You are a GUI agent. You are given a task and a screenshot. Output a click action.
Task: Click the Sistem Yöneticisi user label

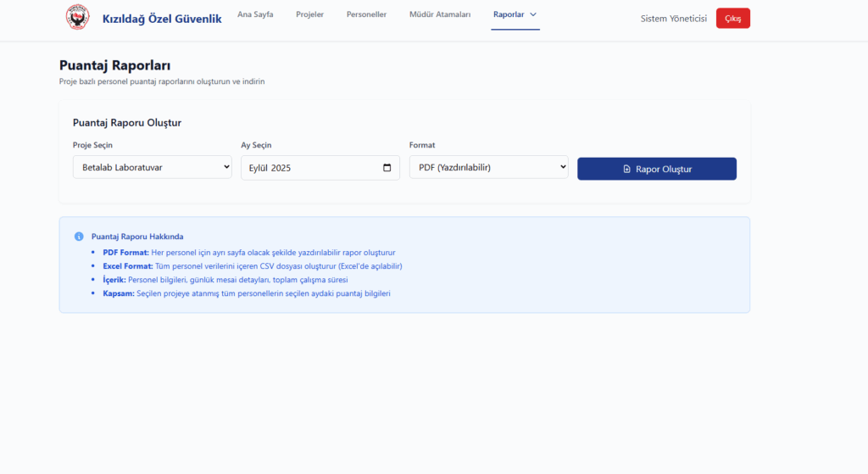[x=673, y=19]
